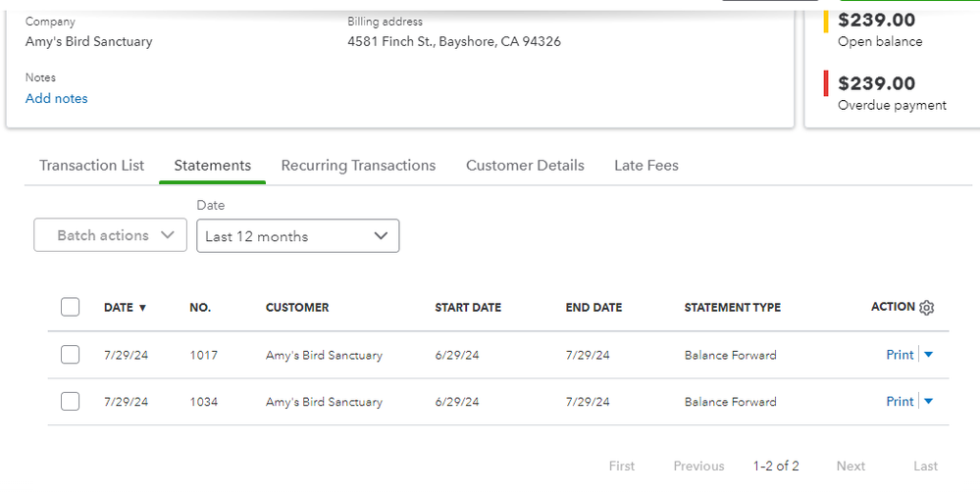Screen dimensions: 980x493
Task: Click the Add notes link
Action: point(56,99)
